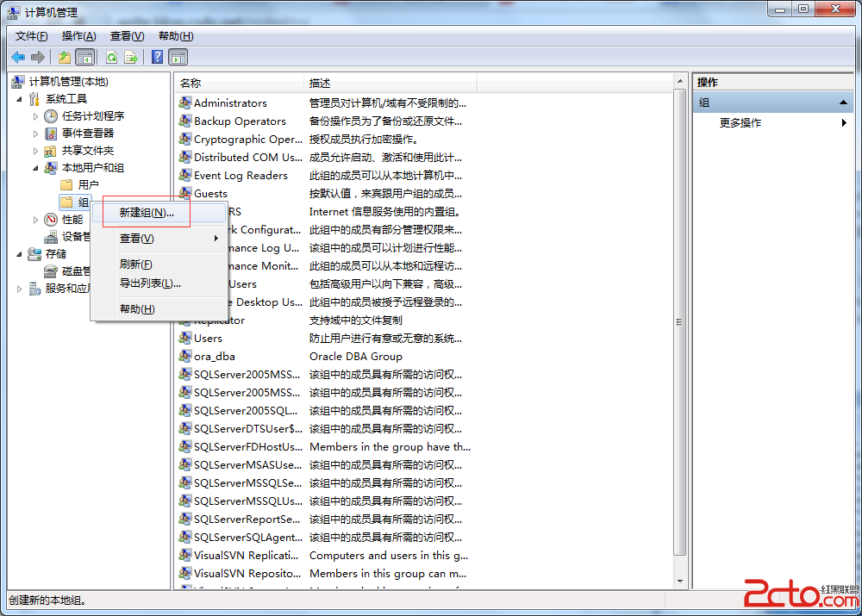Select the VisualSVN Reposito... group name
This screenshot has height=616, width=862.
tap(247, 573)
